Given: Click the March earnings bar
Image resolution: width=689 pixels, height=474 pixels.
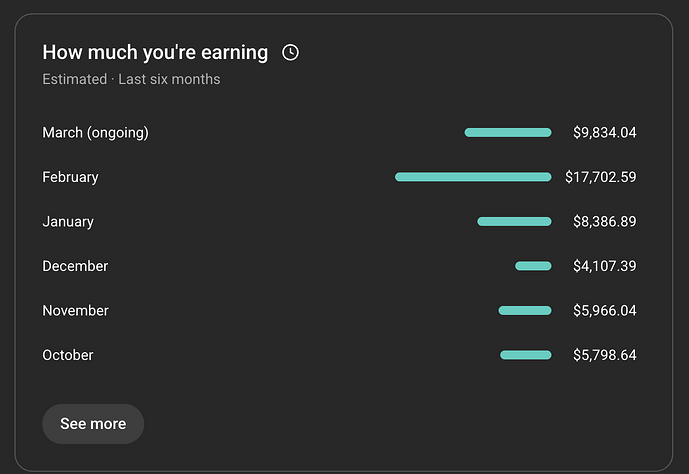Looking at the screenshot, I should 508,133.
